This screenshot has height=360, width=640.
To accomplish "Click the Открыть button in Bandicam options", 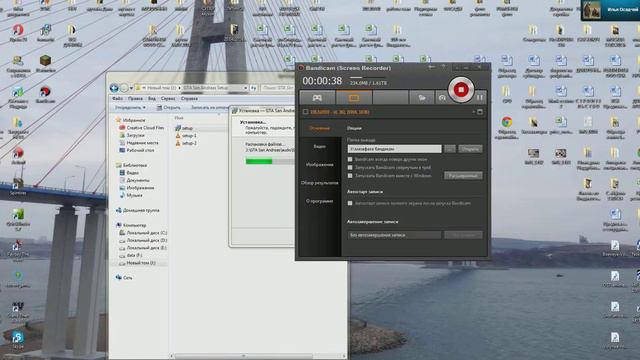I will [x=470, y=149].
